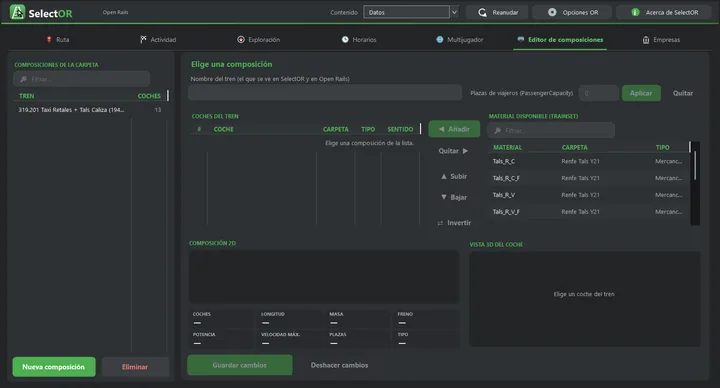
Task: Sort material by TIPO column header
Action: click(x=662, y=147)
